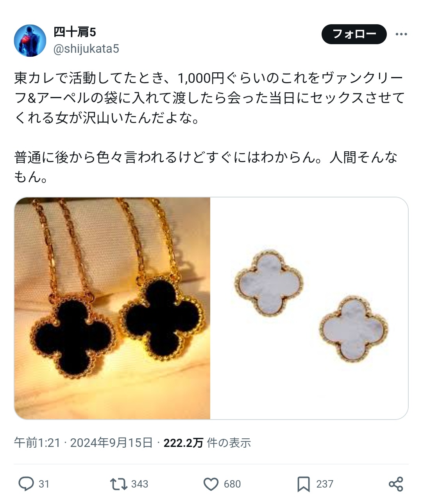Tap the repost arrows icon
This screenshot has width=422, height=504.
point(118,484)
